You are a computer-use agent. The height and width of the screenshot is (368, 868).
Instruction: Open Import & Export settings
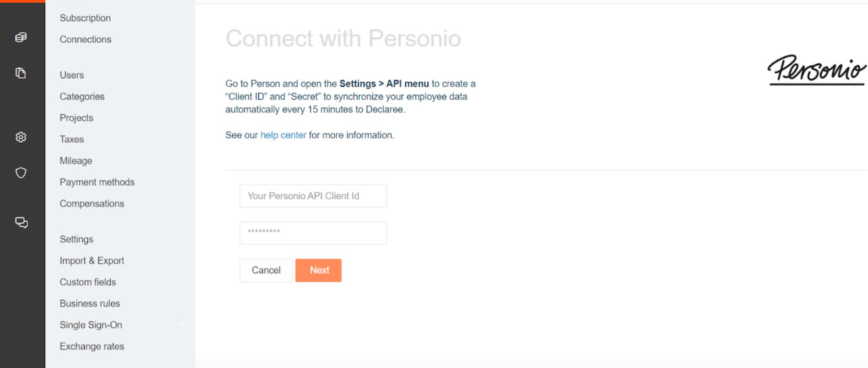(x=92, y=261)
